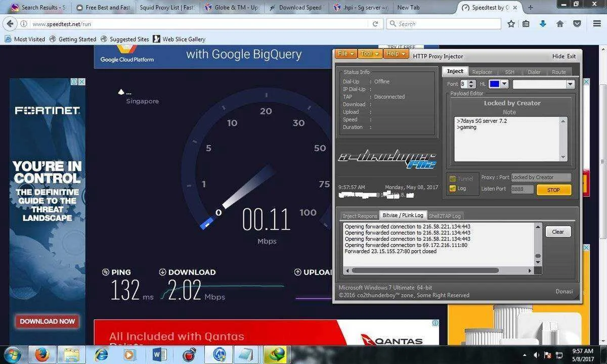Open Windows Media Player on taskbar
The width and height of the screenshot is (607, 364).
point(129,354)
